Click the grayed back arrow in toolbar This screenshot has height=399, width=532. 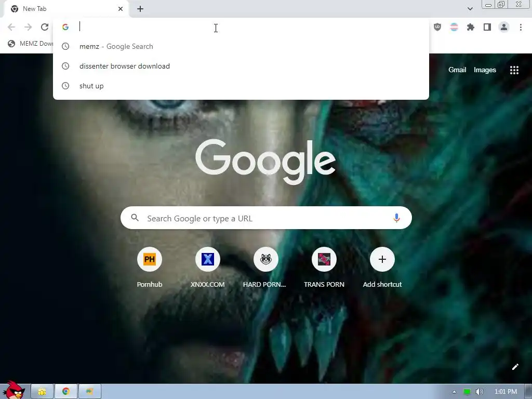click(x=11, y=27)
